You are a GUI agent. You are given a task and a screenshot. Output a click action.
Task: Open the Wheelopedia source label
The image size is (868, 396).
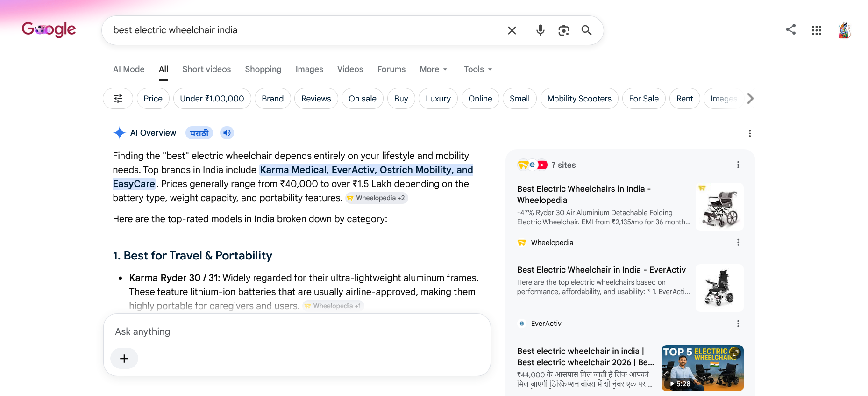(545, 243)
